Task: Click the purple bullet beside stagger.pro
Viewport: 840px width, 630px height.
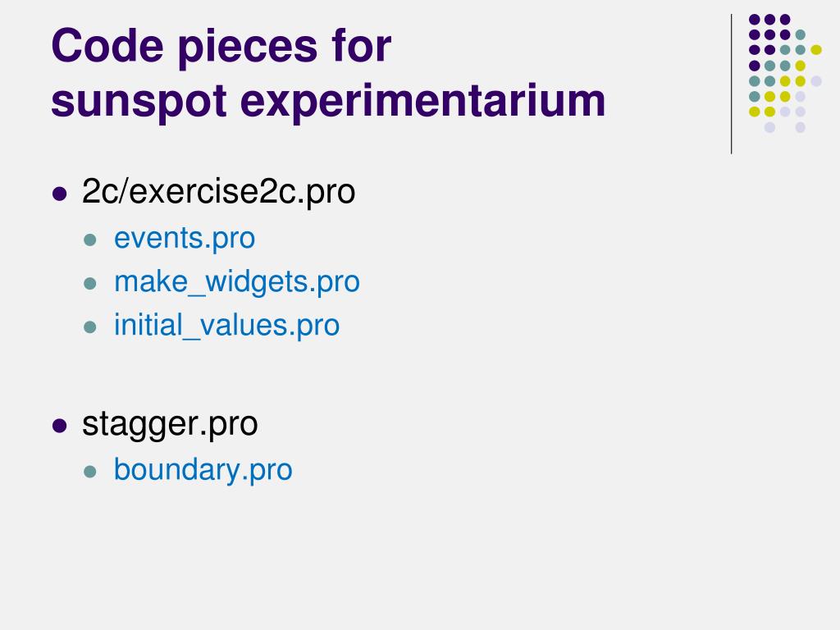Action: (59, 426)
